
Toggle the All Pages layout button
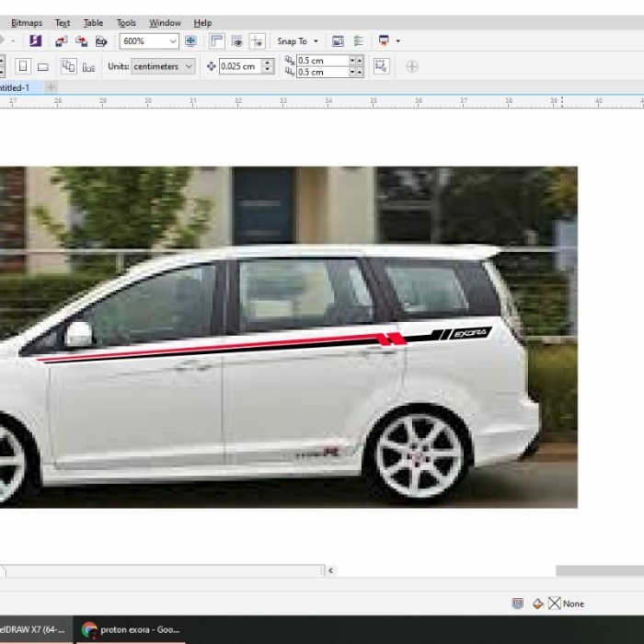click(x=69, y=66)
